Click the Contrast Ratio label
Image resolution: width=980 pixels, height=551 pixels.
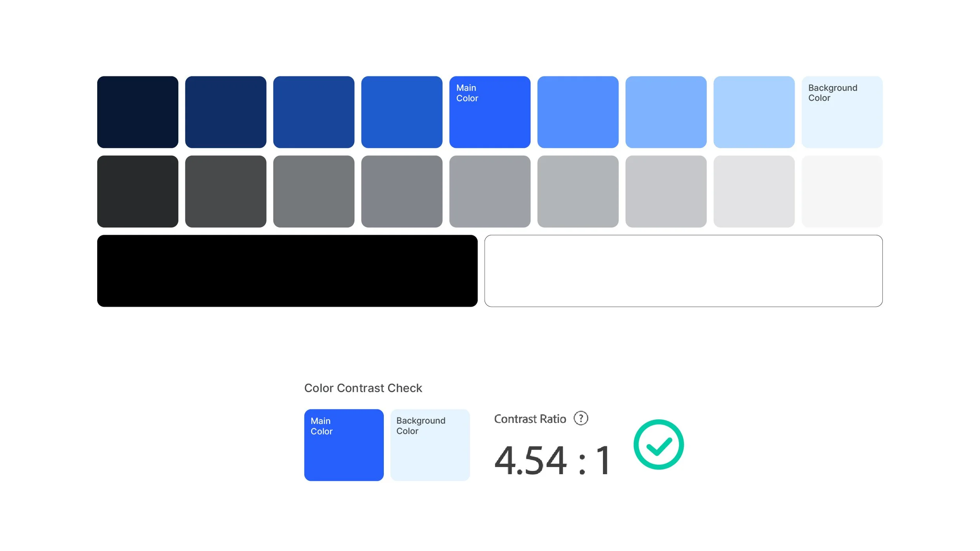point(530,419)
